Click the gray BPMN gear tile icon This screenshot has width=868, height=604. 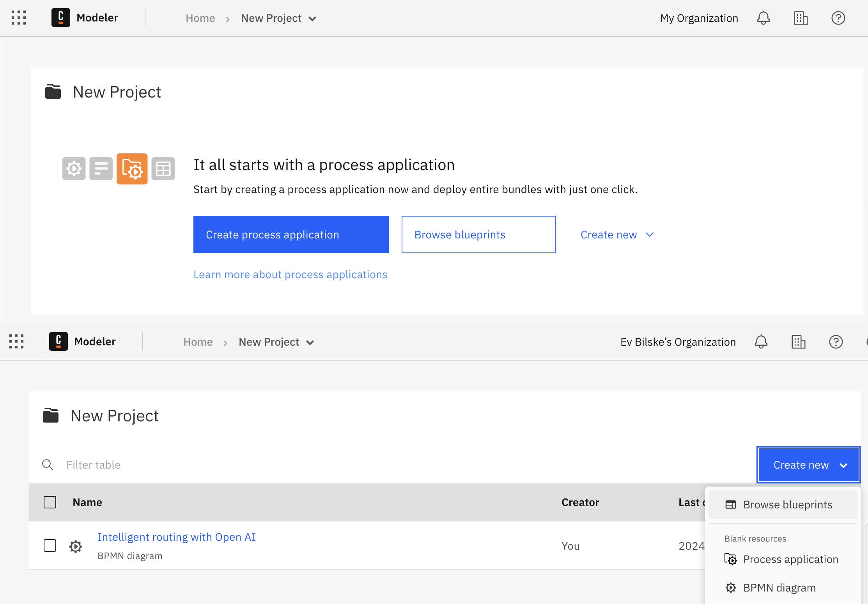click(x=74, y=169)
